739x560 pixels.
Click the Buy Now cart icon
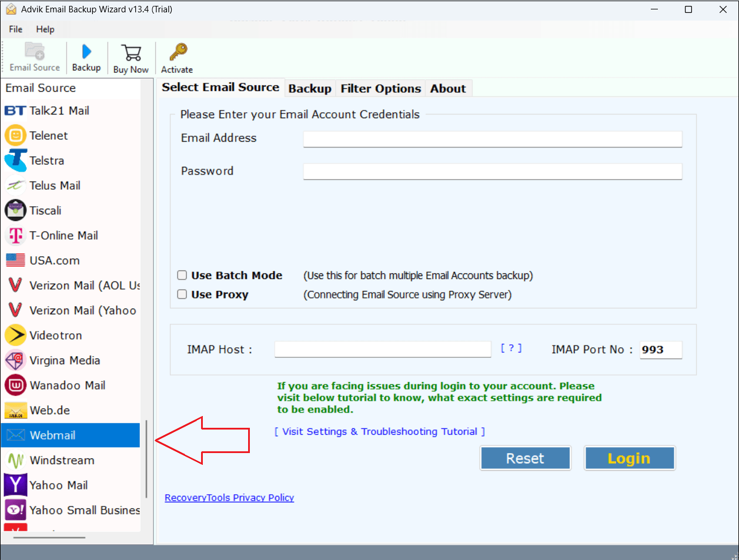[x=131, y=53]
